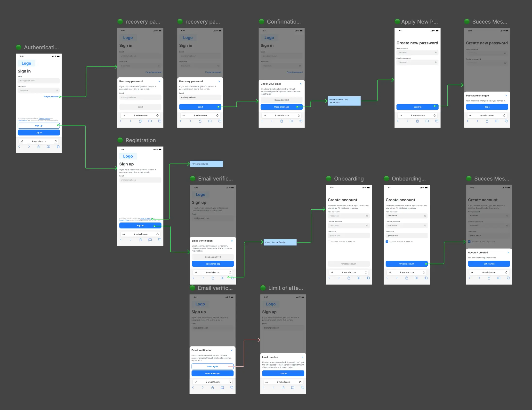Toggle Confirm password eye in Apply New Password frame

coord(435,62)
